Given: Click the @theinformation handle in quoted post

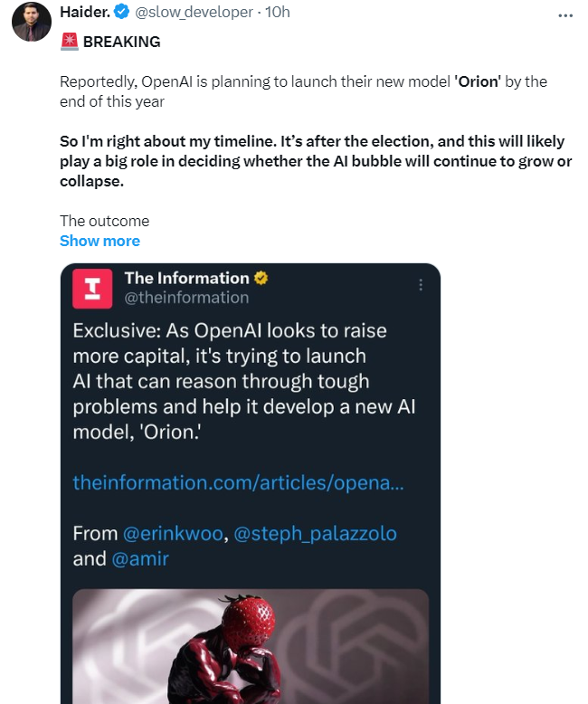Looking at the screenshot, I should click(x=185, y=297).
